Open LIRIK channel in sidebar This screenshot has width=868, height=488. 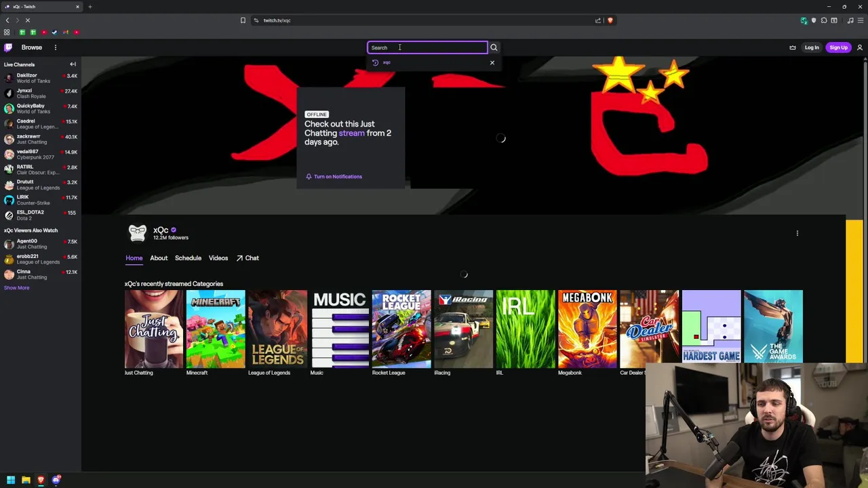pos(41,200)
